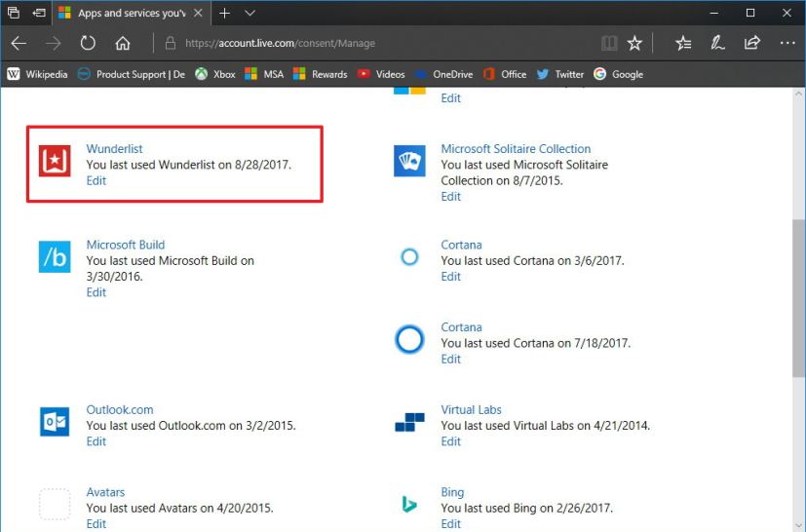The width and height of the screenshot is (806, 532).
Task: Select the Apps and services tab
Action: pyautogui.click(x=131, y=13)
